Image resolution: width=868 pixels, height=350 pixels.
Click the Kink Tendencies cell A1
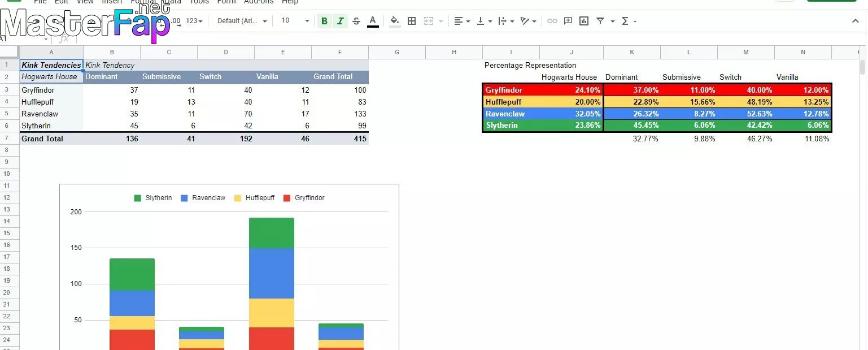point(51,65)
